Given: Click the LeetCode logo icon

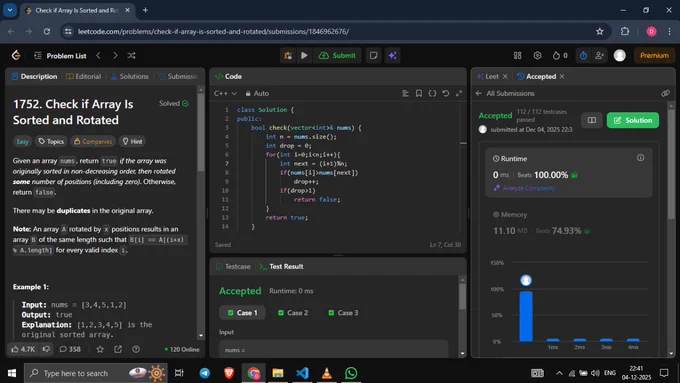Looking at the screenshot, I should [x=16, y=55].
